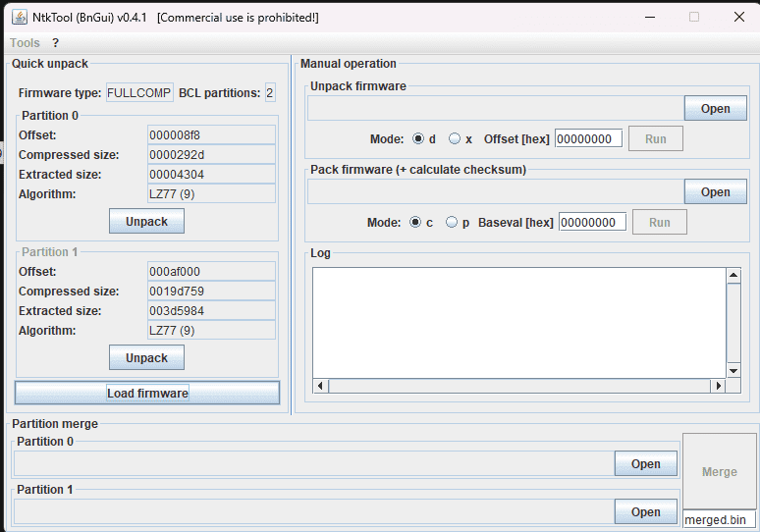Viewport: 760px width, 532px height.
Task: Click the Load firmware button
Action: pyautogui.click(x=147, y=393)
